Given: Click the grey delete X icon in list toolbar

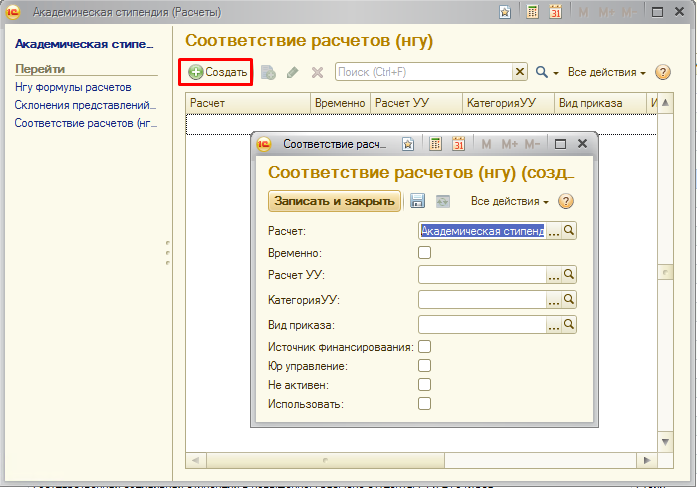Looking at the screenshot, I should (x=317, y=72).
